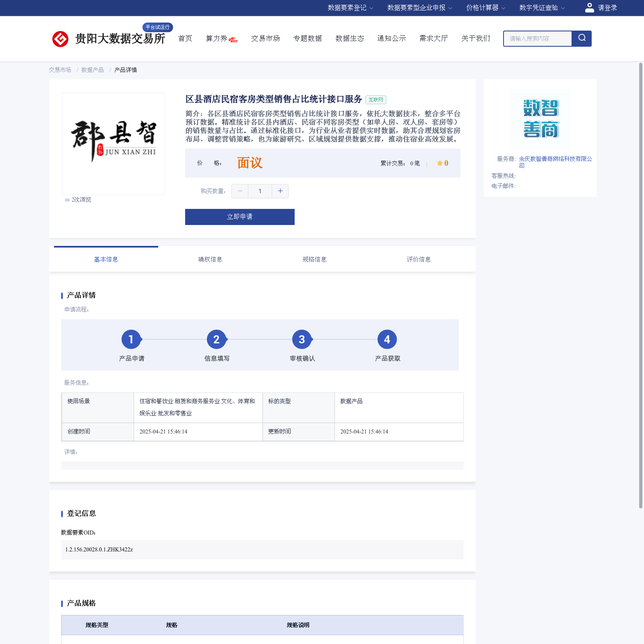Screen dimensions: 644x644
Task: Click the eye icon beside 2次浏览
Action: (x=67, y=200)
